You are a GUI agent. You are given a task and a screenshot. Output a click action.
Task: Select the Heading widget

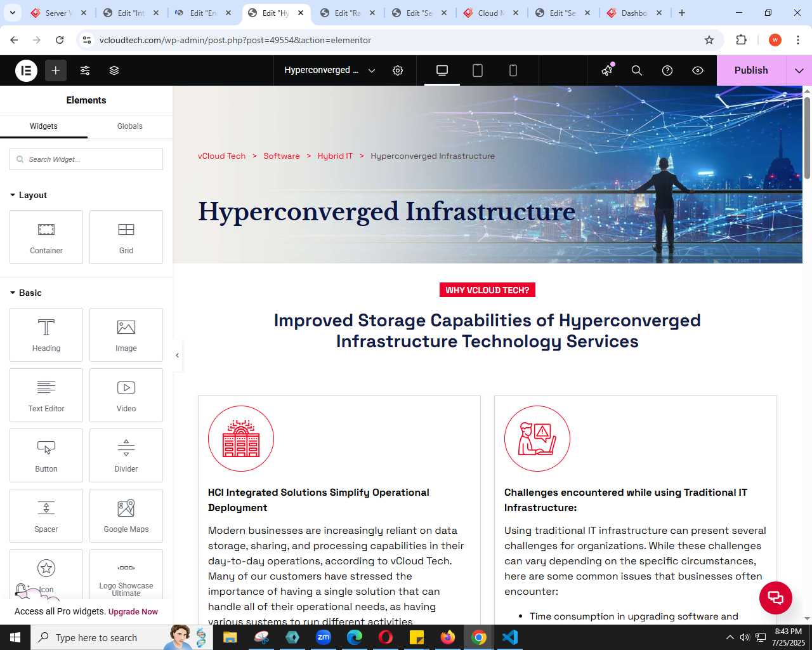coord(46,335)
